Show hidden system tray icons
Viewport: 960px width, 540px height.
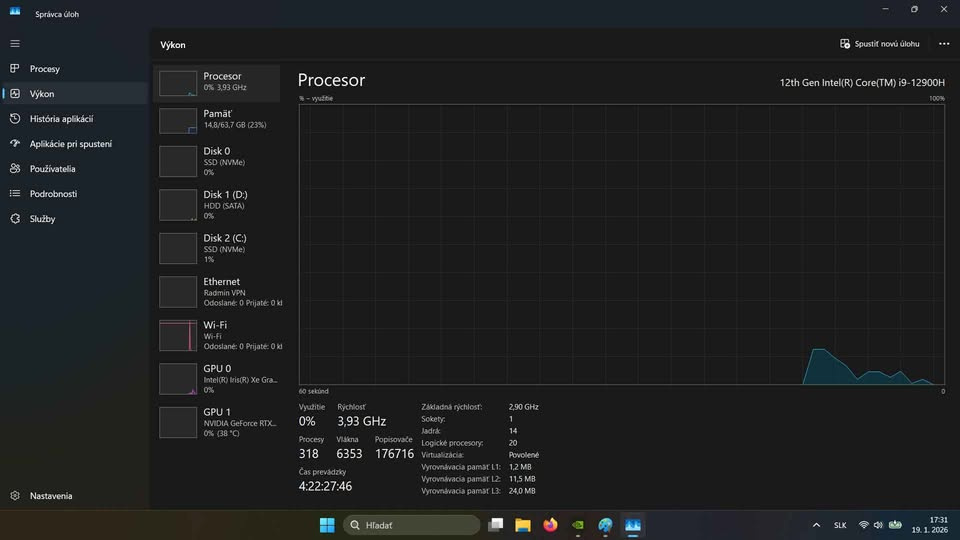816,525
